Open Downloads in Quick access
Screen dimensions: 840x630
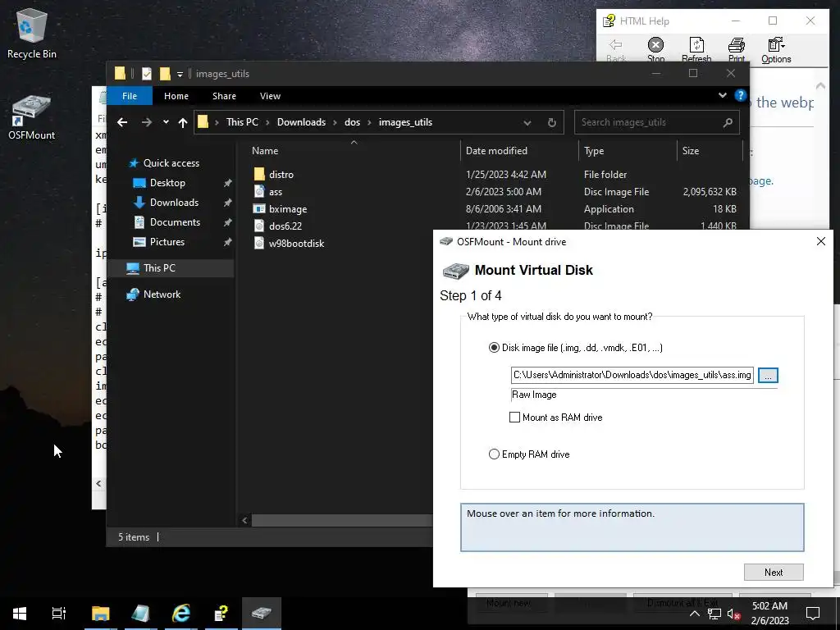[x=174, y=203]
